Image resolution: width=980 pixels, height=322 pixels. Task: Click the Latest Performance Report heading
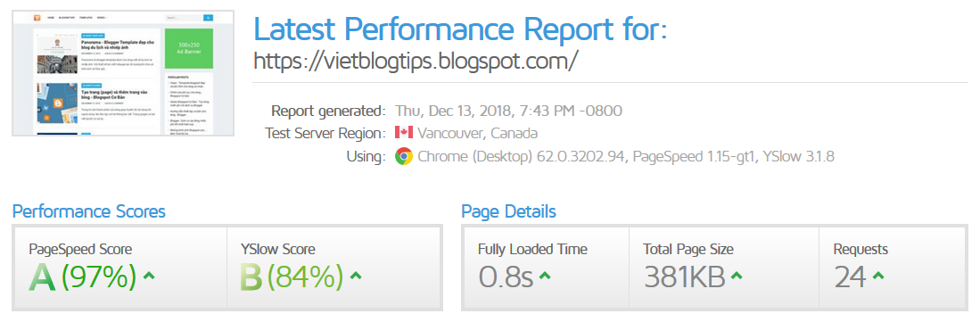[x=461, y=29]
